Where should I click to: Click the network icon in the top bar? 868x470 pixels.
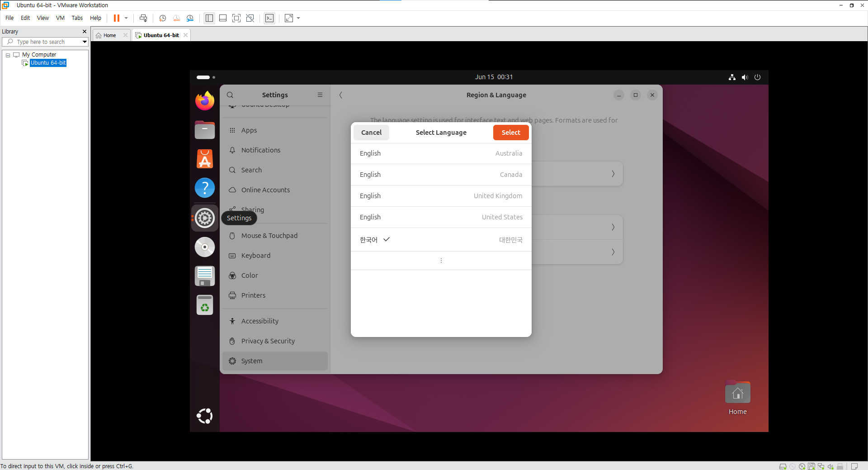pos(732,77)
